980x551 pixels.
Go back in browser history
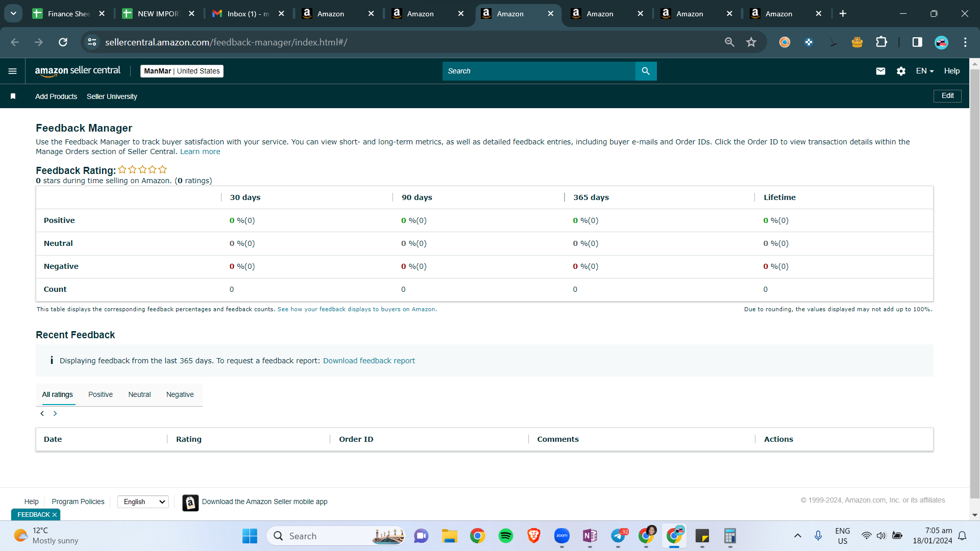tap(15, 42)
